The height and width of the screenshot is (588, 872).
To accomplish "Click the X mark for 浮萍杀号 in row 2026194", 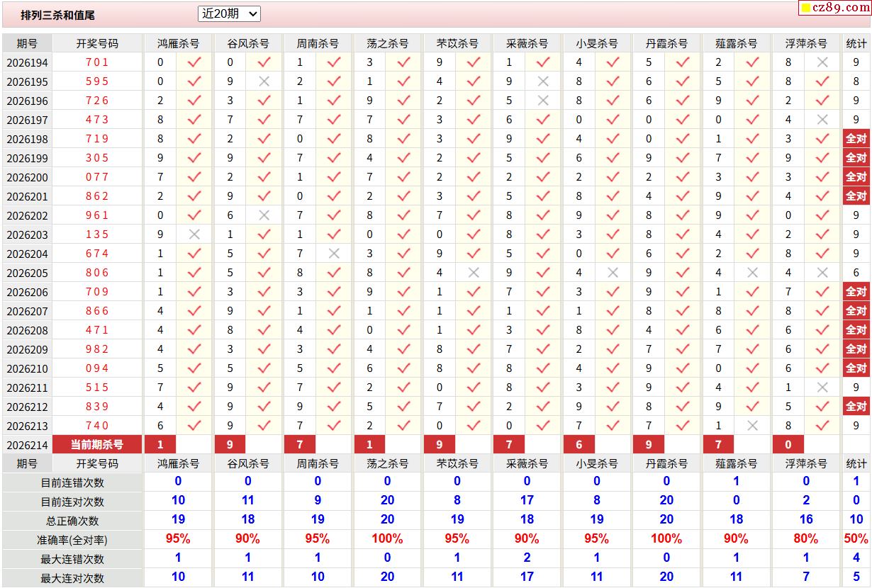I will tap(822, 62).
